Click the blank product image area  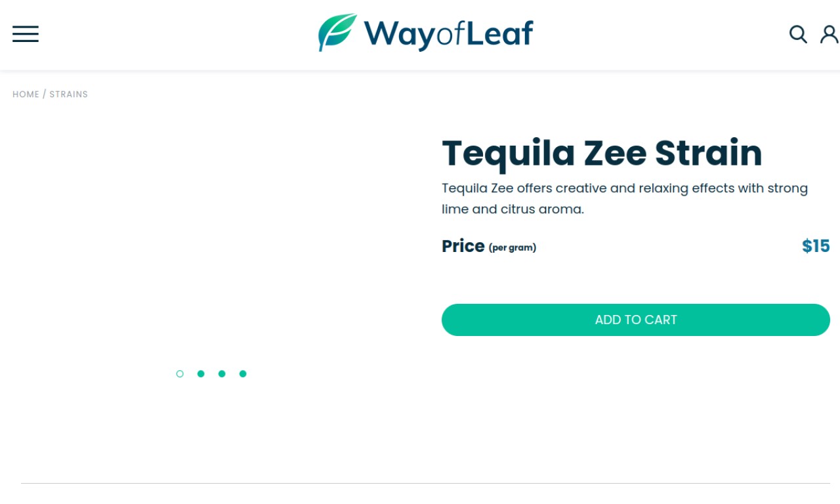coord(211,243)
